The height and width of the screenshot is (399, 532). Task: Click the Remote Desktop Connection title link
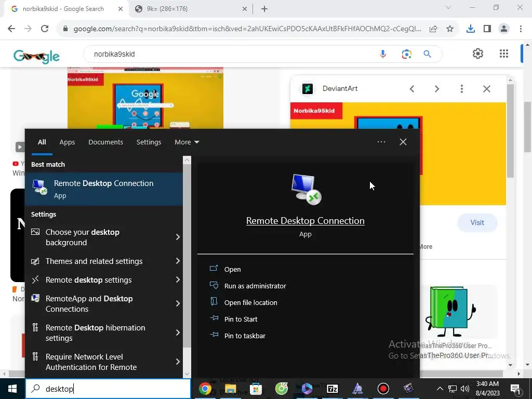305,221
